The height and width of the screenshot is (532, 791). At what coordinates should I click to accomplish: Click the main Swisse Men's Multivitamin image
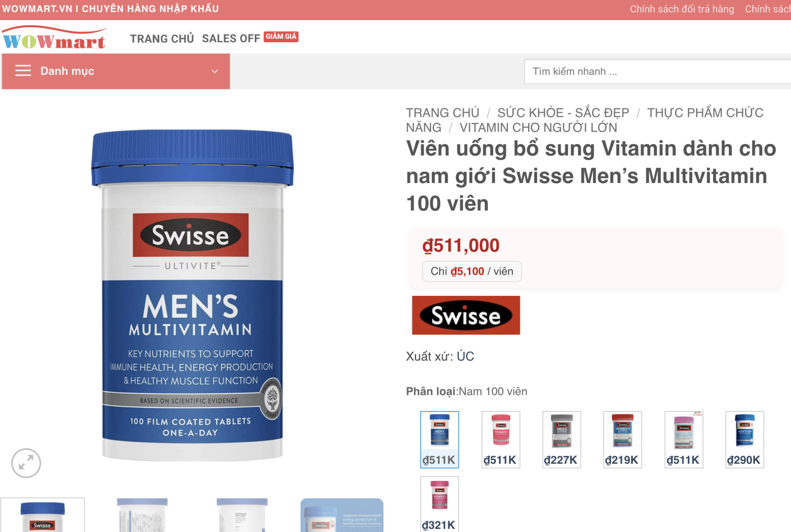(192, 295)
